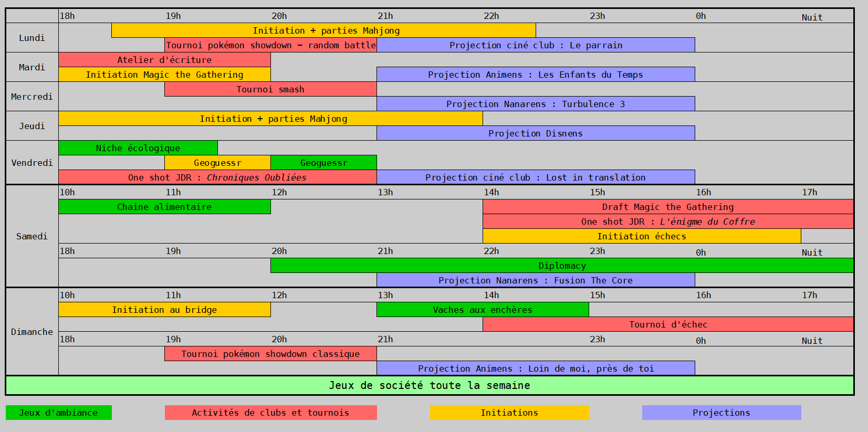Viewport: 868px width, 432px height.
Task: Open the Diplomacy event on Samedi
Action: [x=562, y=266]
